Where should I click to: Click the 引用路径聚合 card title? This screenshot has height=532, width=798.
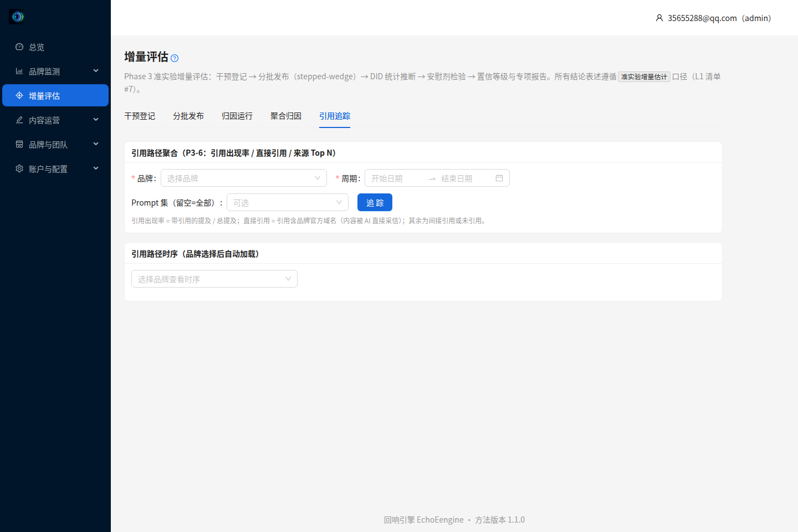(233, 153)
